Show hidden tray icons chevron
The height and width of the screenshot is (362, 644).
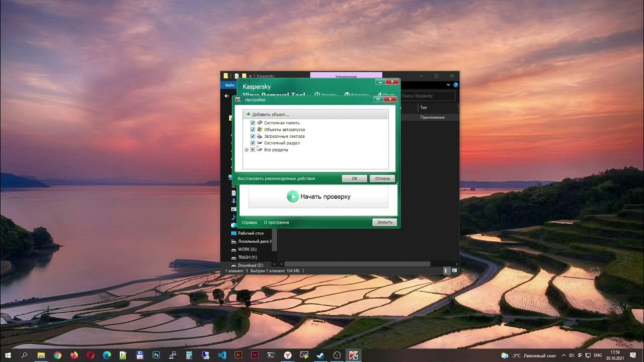[x=563, y=355]
